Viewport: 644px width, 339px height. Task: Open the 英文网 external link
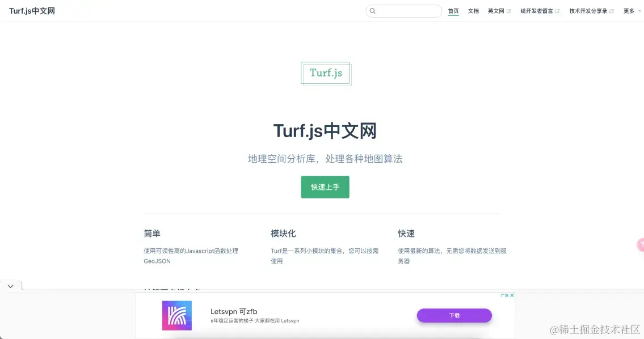tap(499, 11)
